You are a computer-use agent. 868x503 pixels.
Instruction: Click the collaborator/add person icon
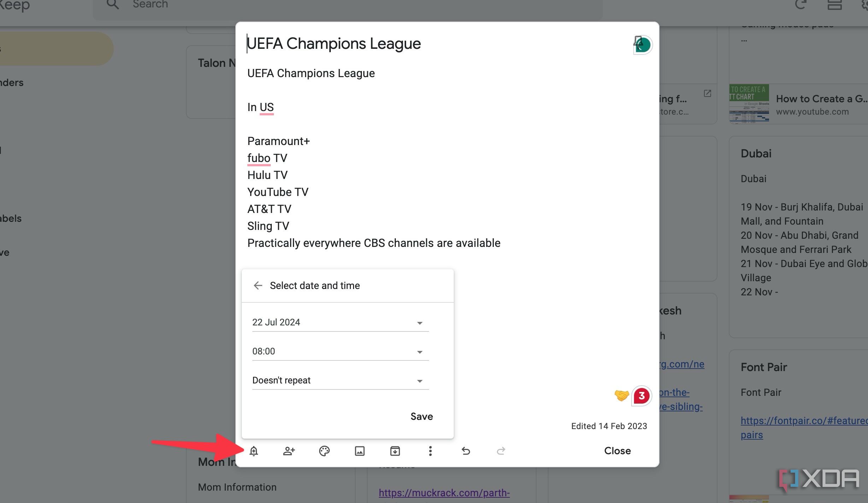pyautogui.click(x=289, y=451)
